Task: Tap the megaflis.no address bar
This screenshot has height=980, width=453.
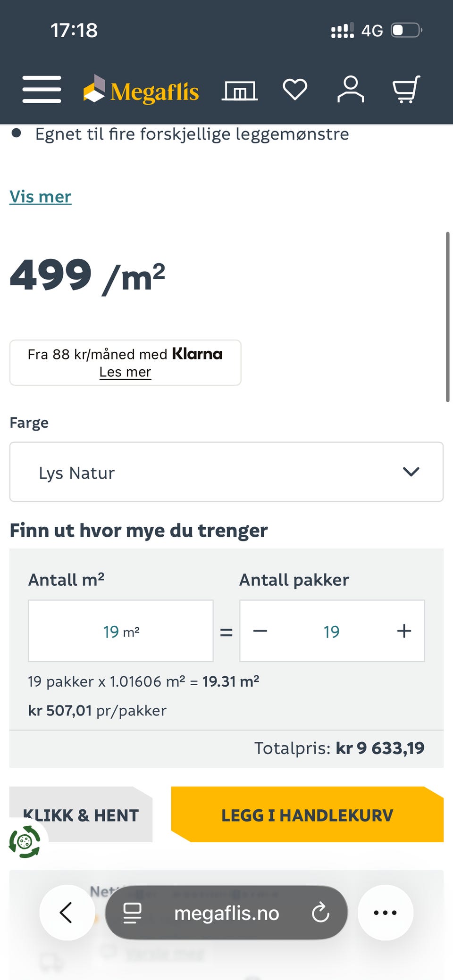Action: point(226,914)
